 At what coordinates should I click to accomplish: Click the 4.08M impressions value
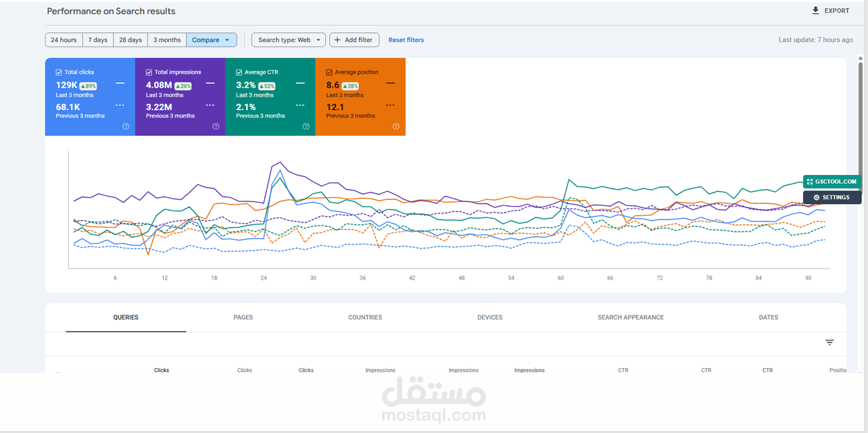tap(160, 85)
